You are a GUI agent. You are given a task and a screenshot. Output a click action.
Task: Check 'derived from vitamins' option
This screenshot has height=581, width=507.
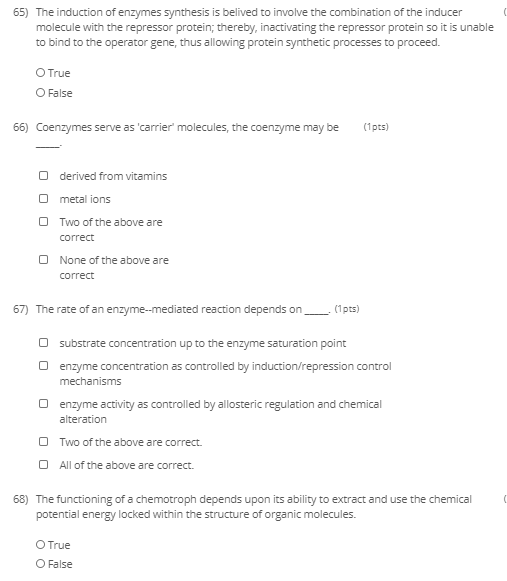[43, 175]
